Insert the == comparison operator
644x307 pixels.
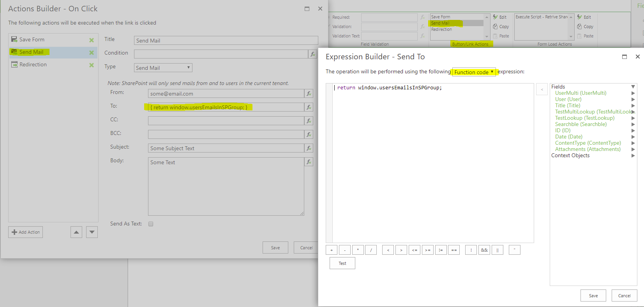[454, 250]
